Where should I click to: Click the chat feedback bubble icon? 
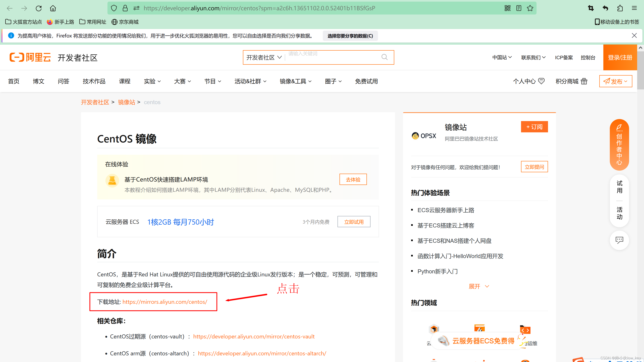point(619,240)
